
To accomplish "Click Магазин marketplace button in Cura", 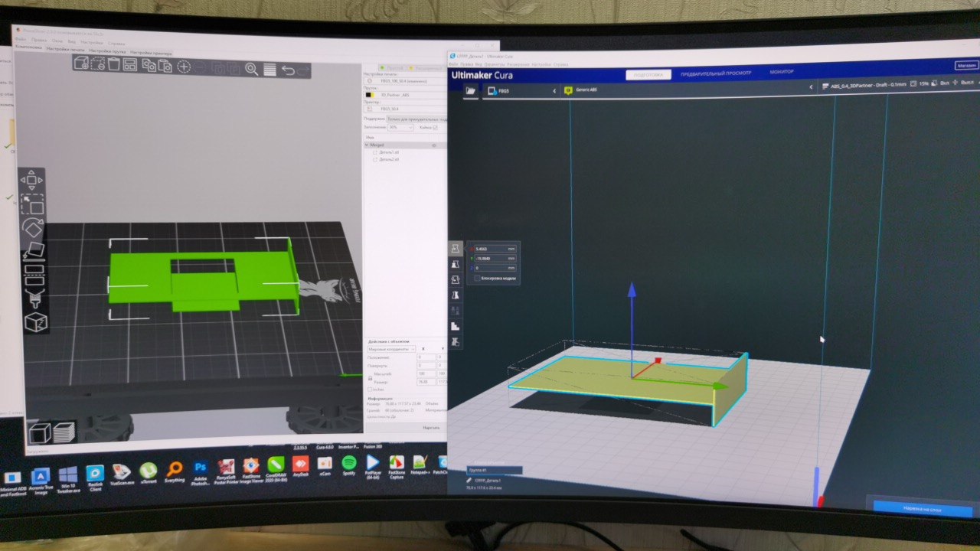I will (x=966, y=65).
